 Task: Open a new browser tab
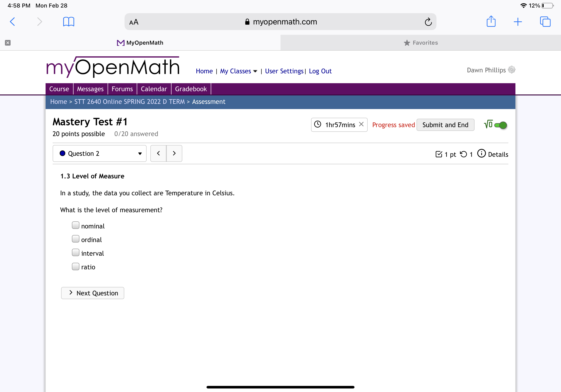[518, 22]
